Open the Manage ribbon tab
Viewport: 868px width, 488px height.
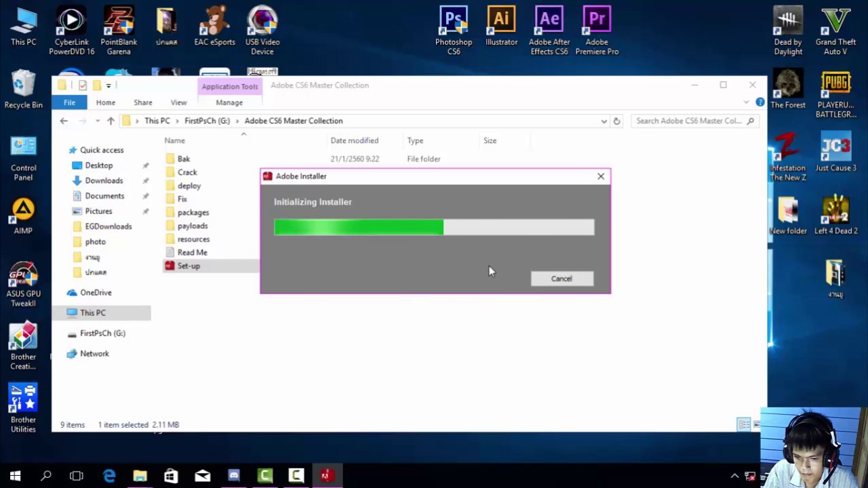click(229, 102)
